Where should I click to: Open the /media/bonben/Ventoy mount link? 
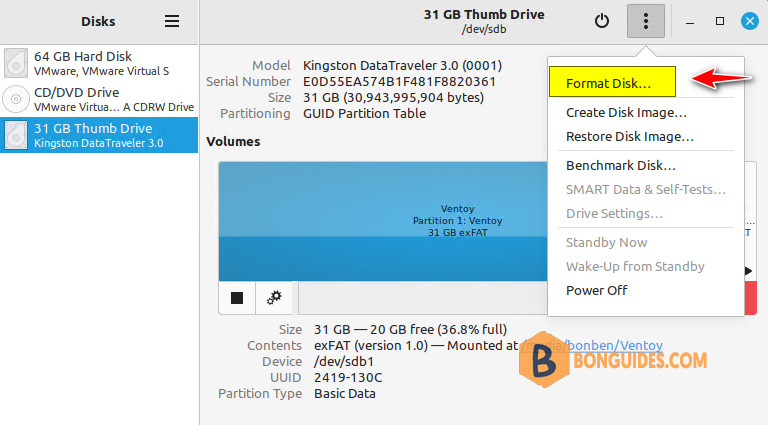[591, 346]
